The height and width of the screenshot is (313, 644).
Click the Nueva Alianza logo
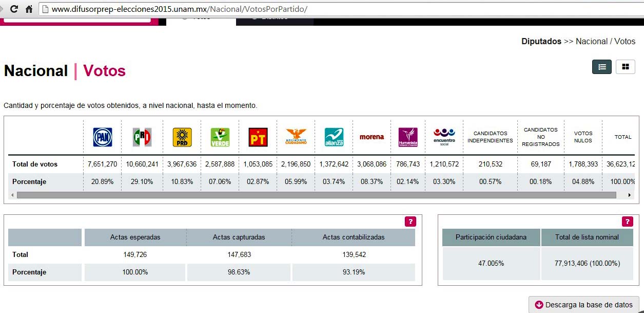point(334,137)
